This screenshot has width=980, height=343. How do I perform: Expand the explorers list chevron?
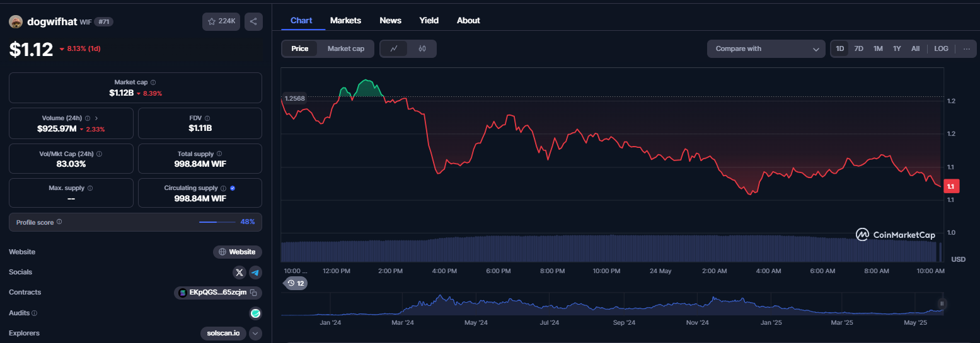255,334
